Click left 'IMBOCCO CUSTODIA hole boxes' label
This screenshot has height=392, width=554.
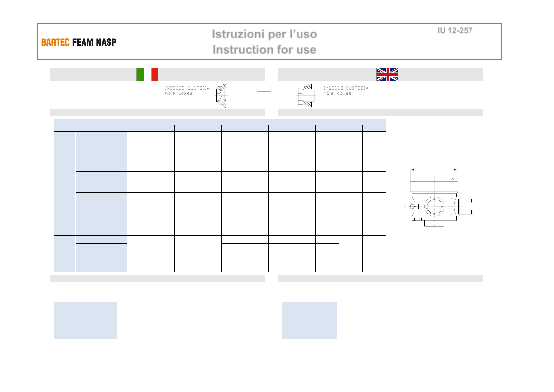tap(187, 91)
